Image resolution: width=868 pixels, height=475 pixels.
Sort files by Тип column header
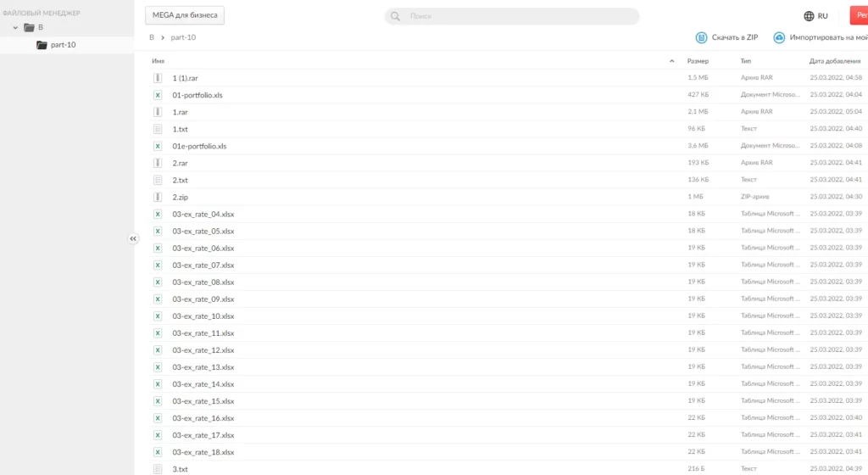(x=746, y=61)
